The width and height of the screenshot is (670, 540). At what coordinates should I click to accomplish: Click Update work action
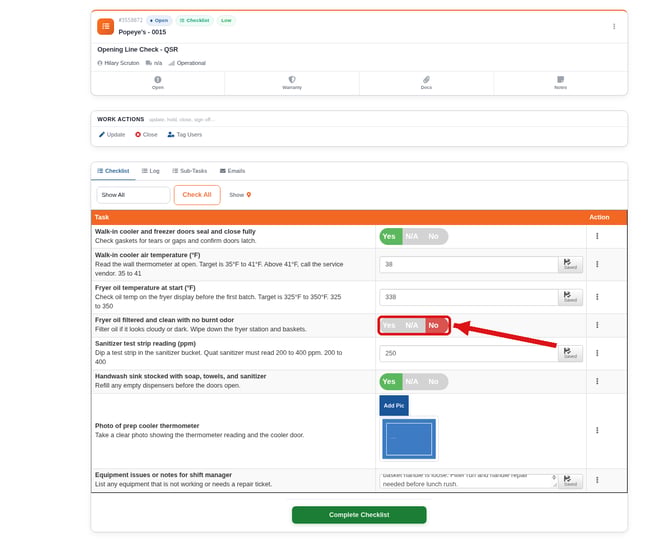[x=112, y=135]
